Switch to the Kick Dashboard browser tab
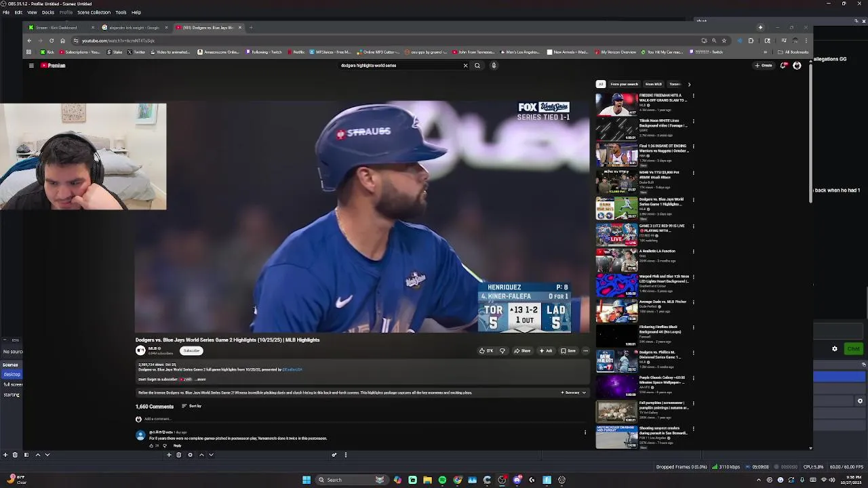This screenshot has width=868, height=488. (x=61, y=28)
